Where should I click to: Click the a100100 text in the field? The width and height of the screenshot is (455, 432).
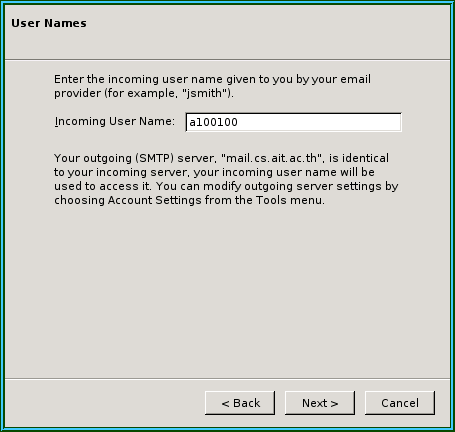coord(213,122)
